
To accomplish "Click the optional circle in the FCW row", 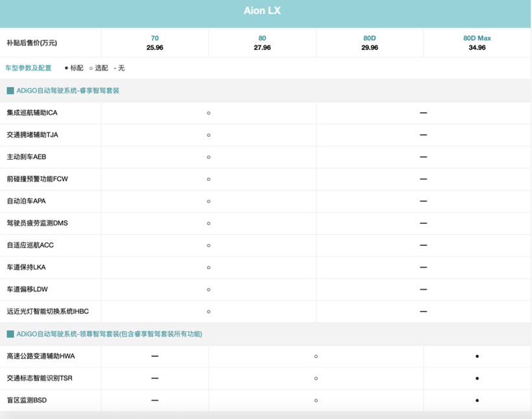I will [209, 179].
